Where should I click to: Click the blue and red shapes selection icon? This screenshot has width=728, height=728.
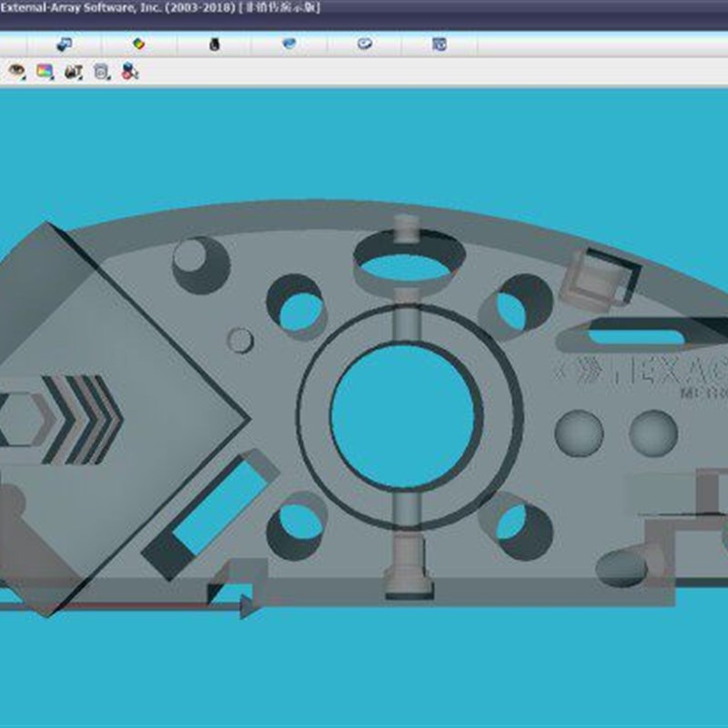click(129, 71)
